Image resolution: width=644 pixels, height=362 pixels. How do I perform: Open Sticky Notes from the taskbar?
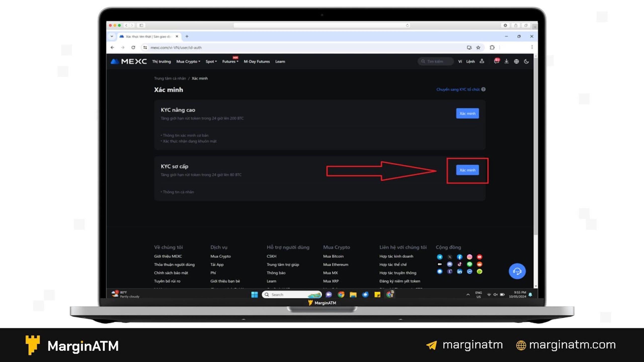377,295
